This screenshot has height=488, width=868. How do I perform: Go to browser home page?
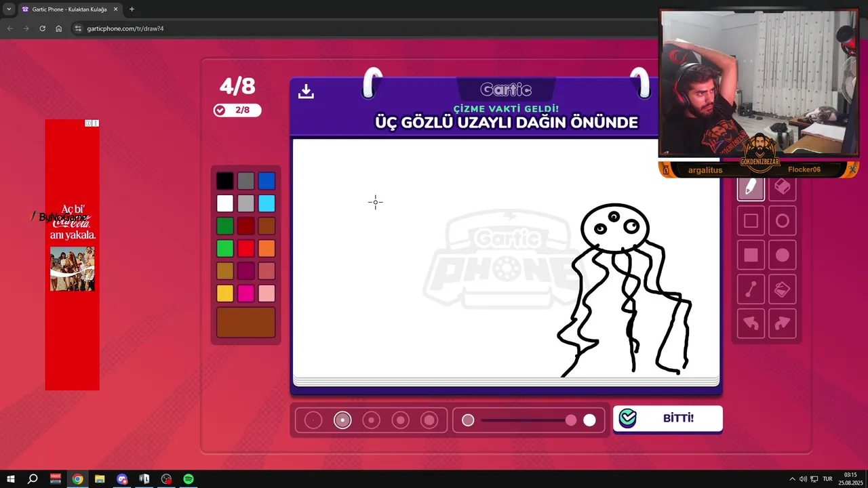(x=59, y=28)
